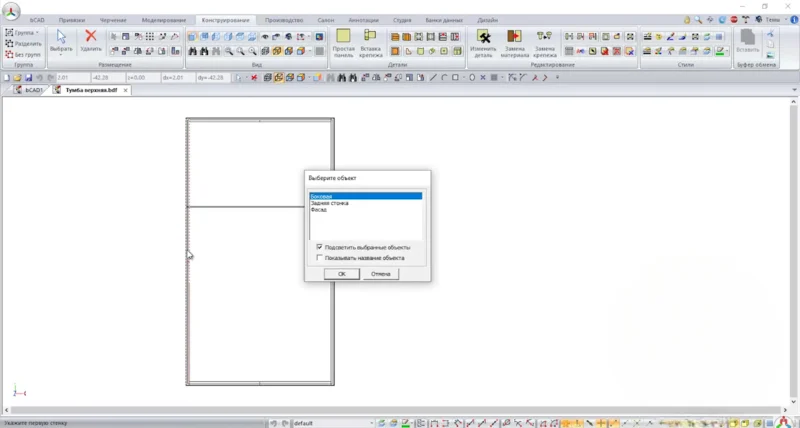Click the Изменить деталь icon
Screen dimensions: 800x428
[484, 37]
